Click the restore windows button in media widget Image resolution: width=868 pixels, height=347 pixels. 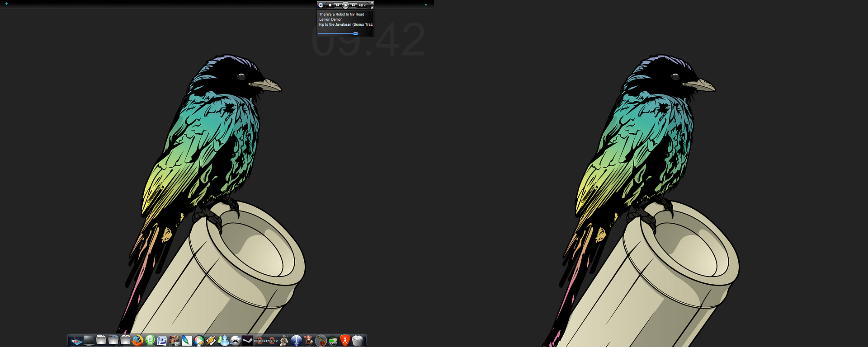pos(372,7)
